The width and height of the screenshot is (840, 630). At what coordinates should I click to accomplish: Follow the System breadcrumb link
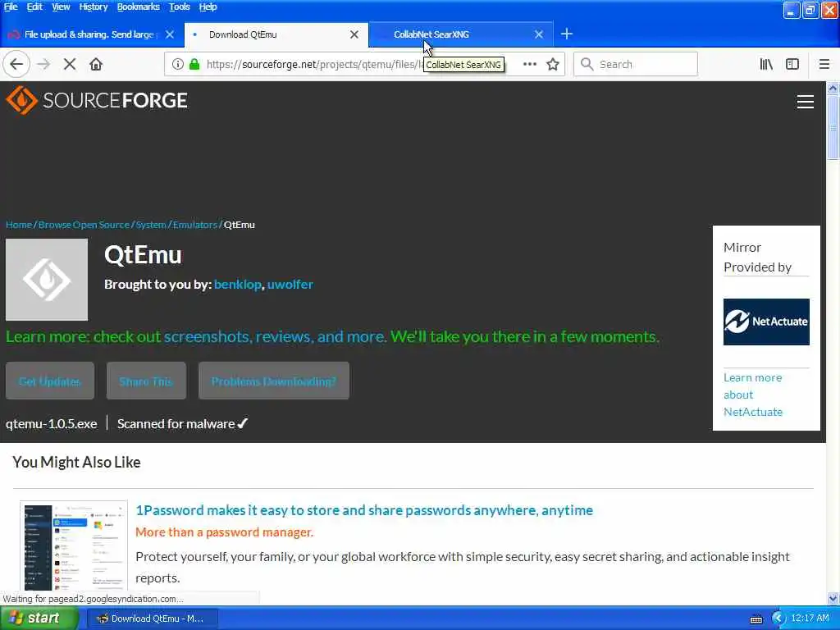[151, 225]
